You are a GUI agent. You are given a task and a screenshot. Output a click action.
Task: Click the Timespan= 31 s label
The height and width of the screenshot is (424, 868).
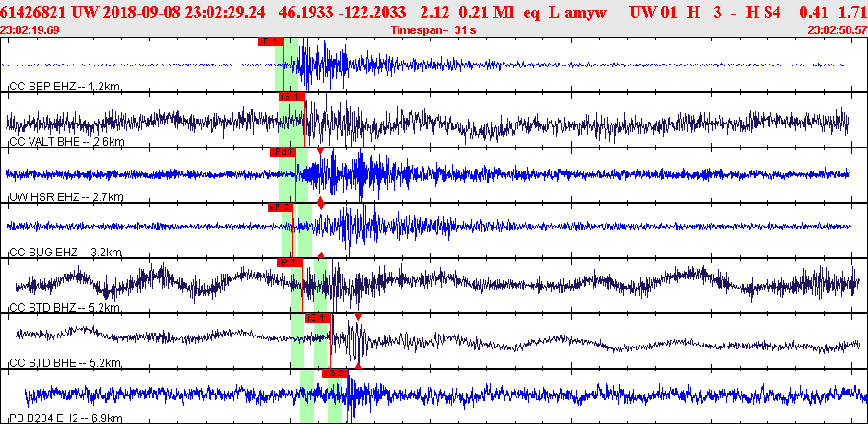[x=434, y=29]
